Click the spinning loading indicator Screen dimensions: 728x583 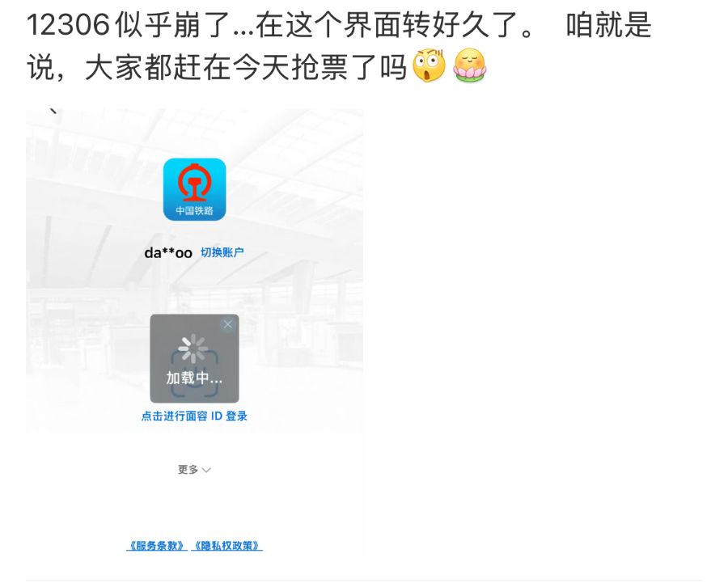click(193, 349)
